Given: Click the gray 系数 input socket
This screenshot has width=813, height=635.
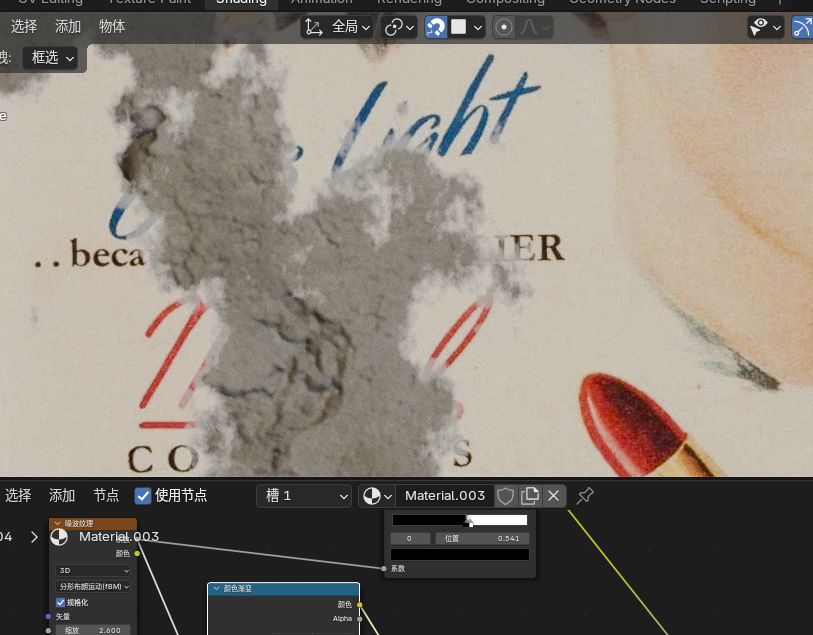Looking at the screenshot, I should (x=384, y=569).
